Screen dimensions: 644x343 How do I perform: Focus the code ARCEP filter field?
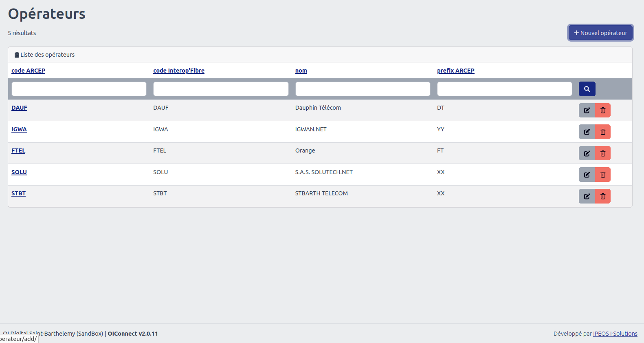(x=79, y=89)
